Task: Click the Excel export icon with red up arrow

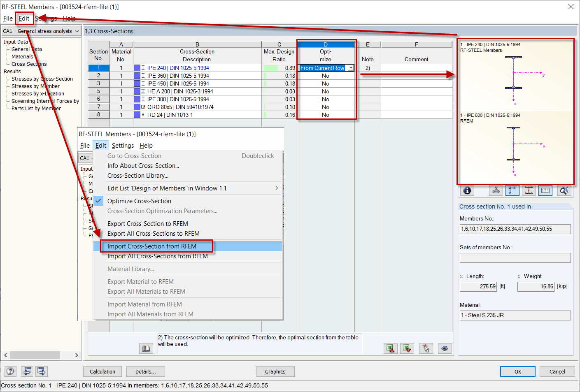Action: click(x=391, y=348)
